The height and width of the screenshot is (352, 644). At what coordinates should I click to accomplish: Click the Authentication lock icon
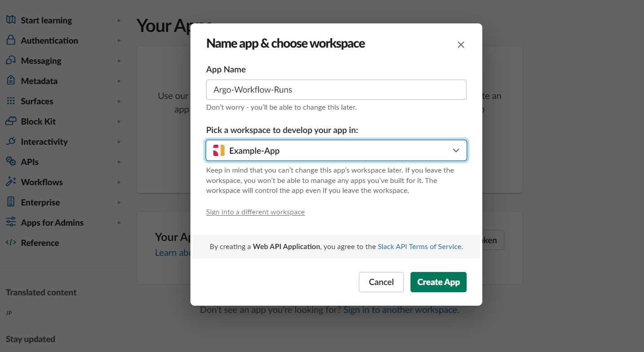point(11,40)
